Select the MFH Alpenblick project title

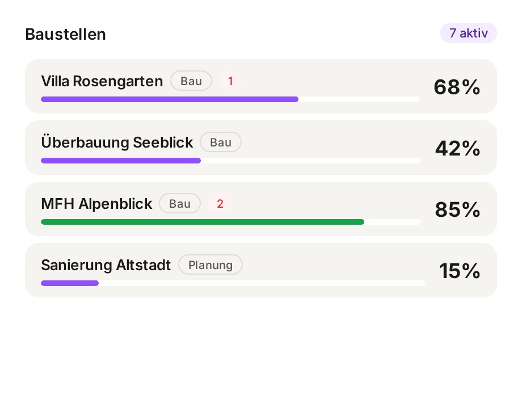[x=97, y=204]
